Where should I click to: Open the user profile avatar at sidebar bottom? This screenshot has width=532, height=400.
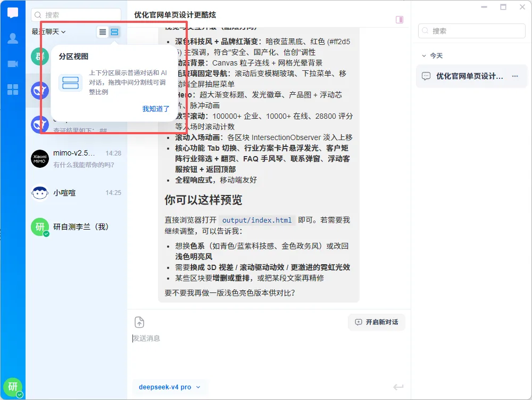point(13,387)
